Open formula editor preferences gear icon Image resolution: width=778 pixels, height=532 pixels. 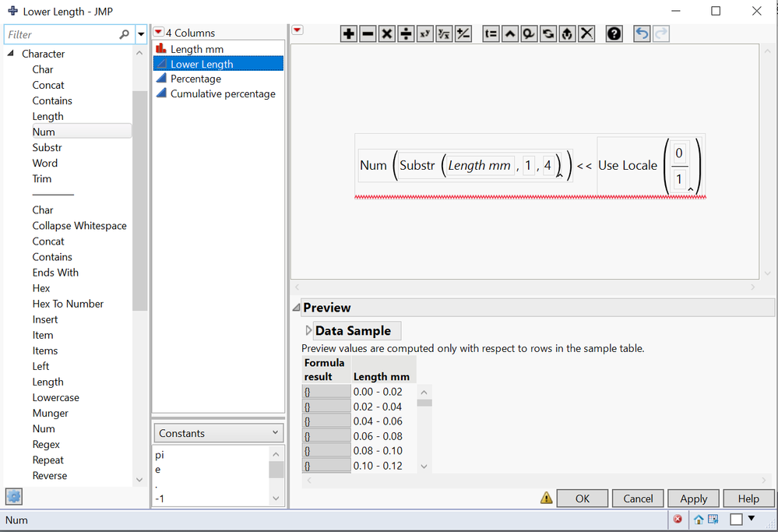coord(14,496)
